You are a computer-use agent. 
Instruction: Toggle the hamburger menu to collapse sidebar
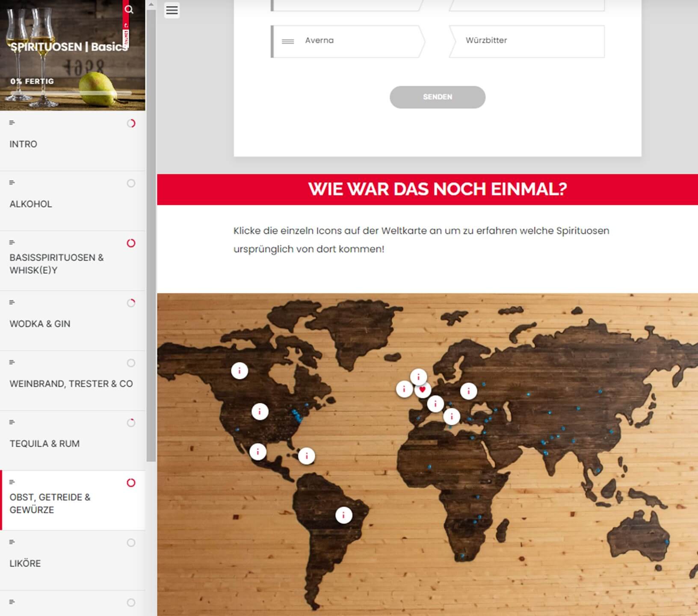tap(172, 10)
